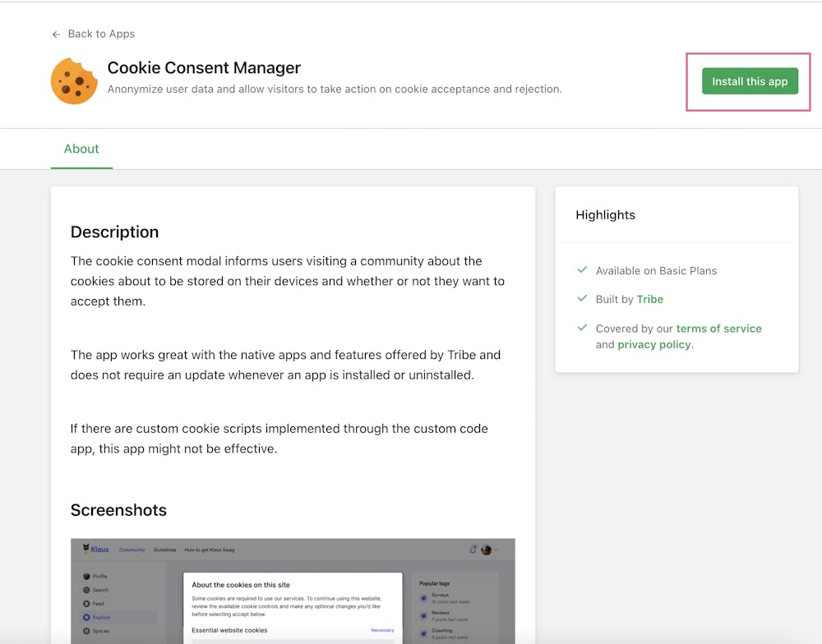The image size is (822, 644).
Task: Follow the privacy policy link
Action: point(654,344)
